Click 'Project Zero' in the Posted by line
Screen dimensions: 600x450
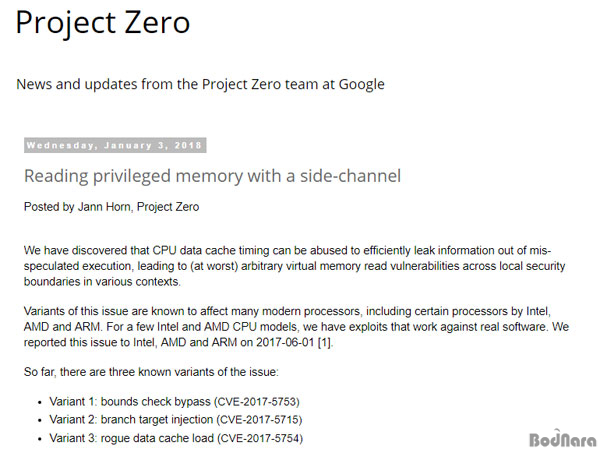click(x=168, y=207)
